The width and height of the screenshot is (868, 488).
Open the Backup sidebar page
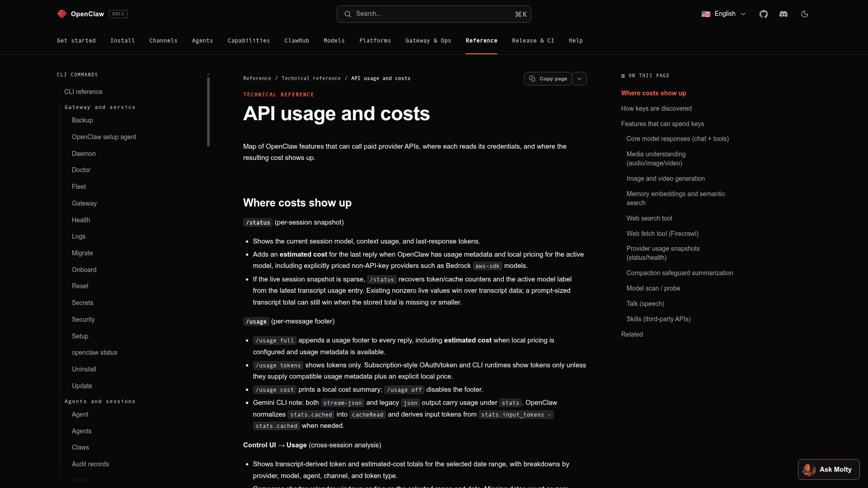[x=82, y=120]
